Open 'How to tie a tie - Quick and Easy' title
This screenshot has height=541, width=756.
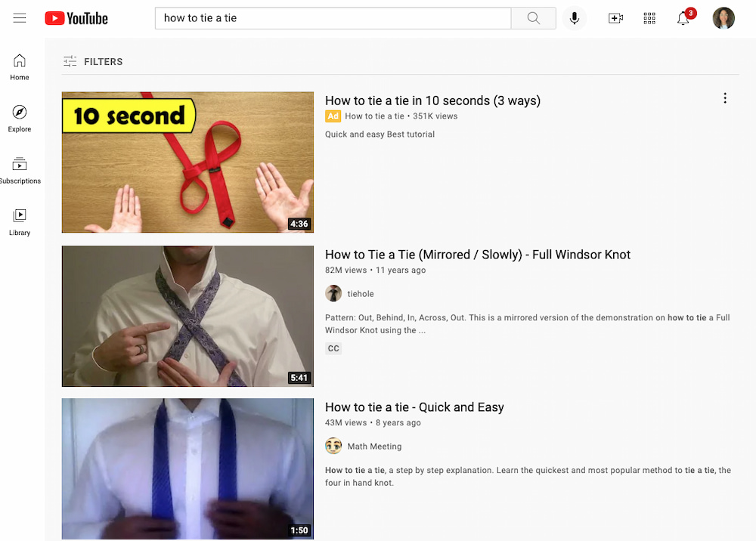pos(414,407)
